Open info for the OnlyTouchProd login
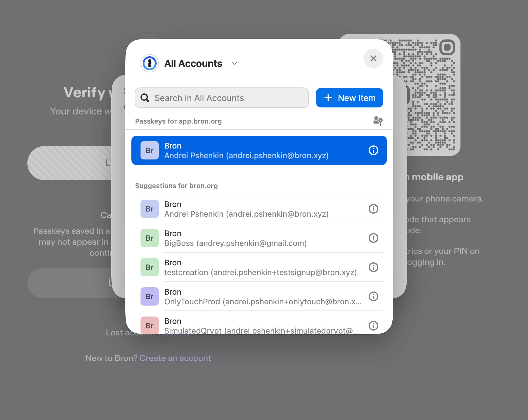 373,296
